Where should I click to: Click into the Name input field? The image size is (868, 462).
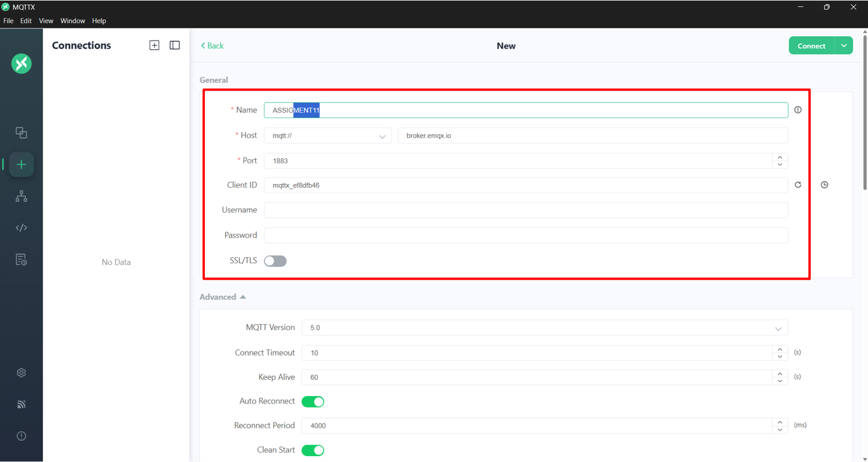point(526,110)
